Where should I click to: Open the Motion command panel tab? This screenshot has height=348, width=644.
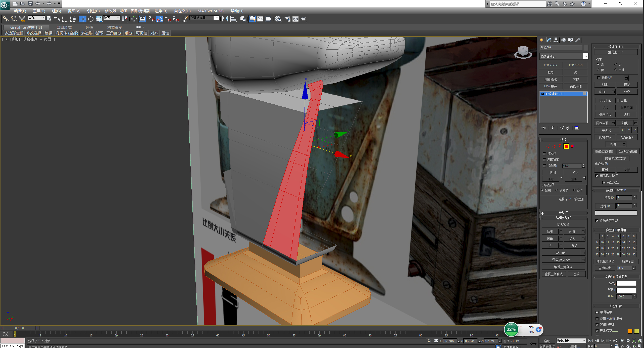click(x=564, y=40)
